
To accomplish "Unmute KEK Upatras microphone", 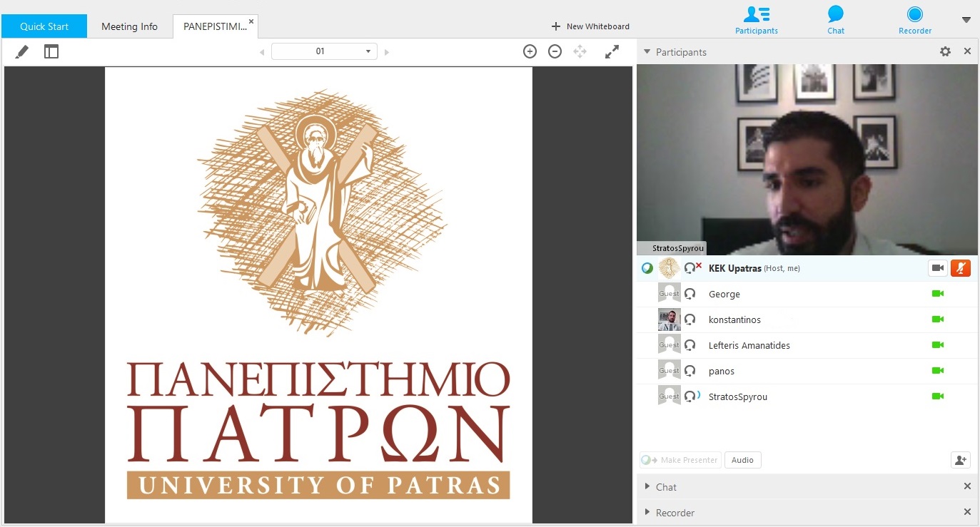I will 961,268.
